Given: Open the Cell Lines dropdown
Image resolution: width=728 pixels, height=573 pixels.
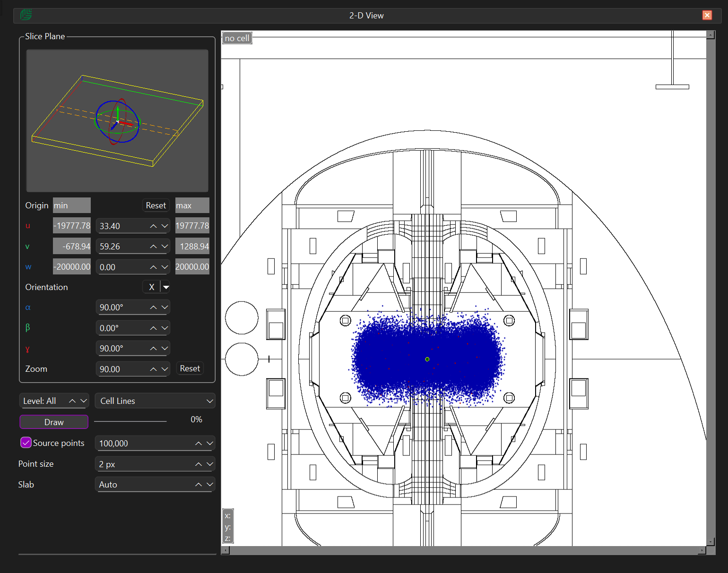Looking at the screenshot, I should (155, 401).
